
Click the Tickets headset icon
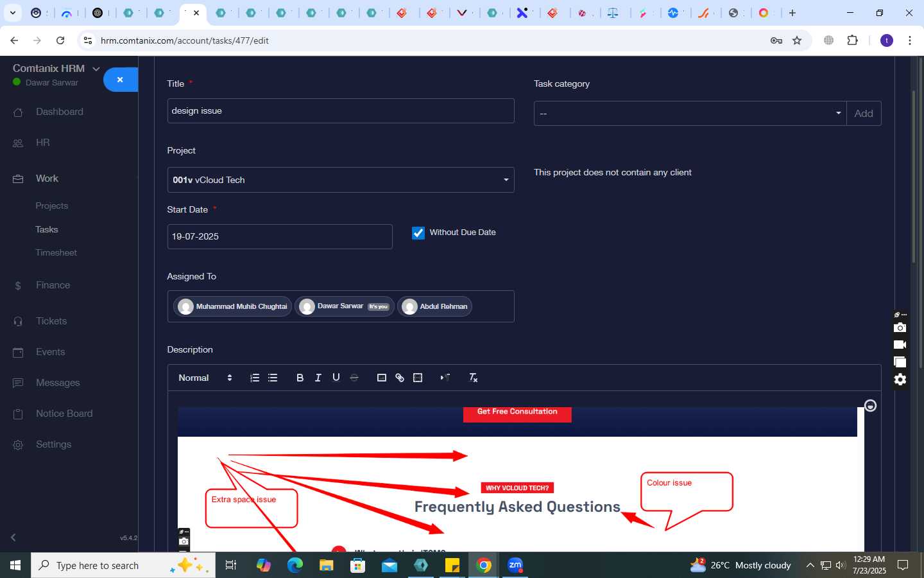tap(18, 322)
